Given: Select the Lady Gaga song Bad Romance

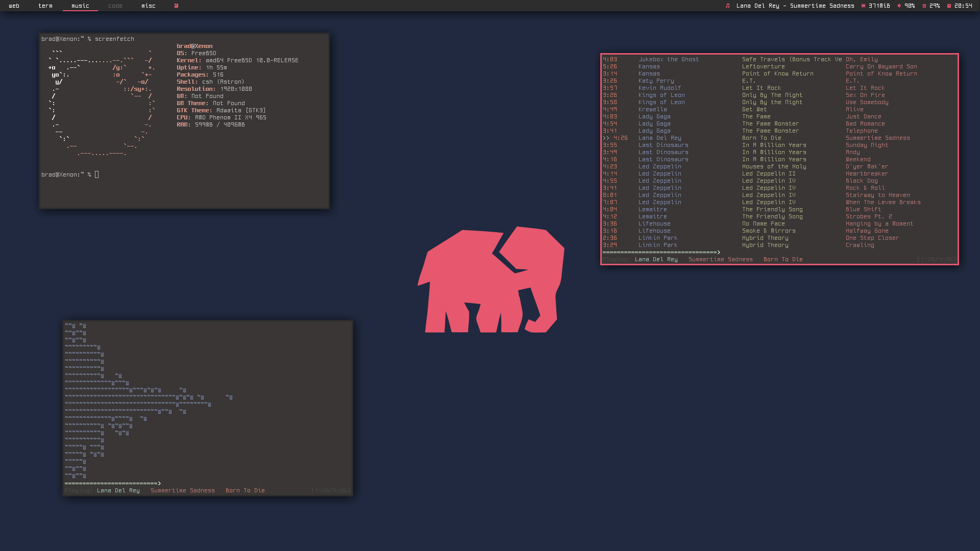Looking at the screenshot, I should (x=865, y=123).
